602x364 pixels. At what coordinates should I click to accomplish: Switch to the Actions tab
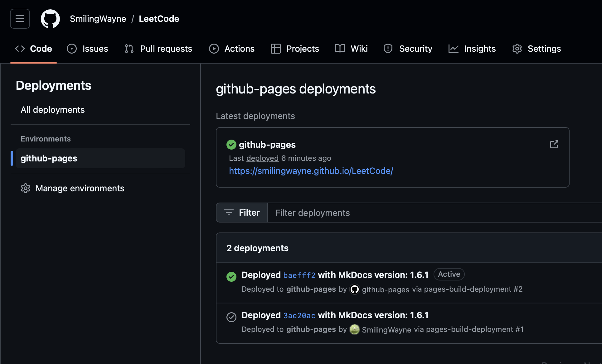pyautogui.click(x=232, y=49)
